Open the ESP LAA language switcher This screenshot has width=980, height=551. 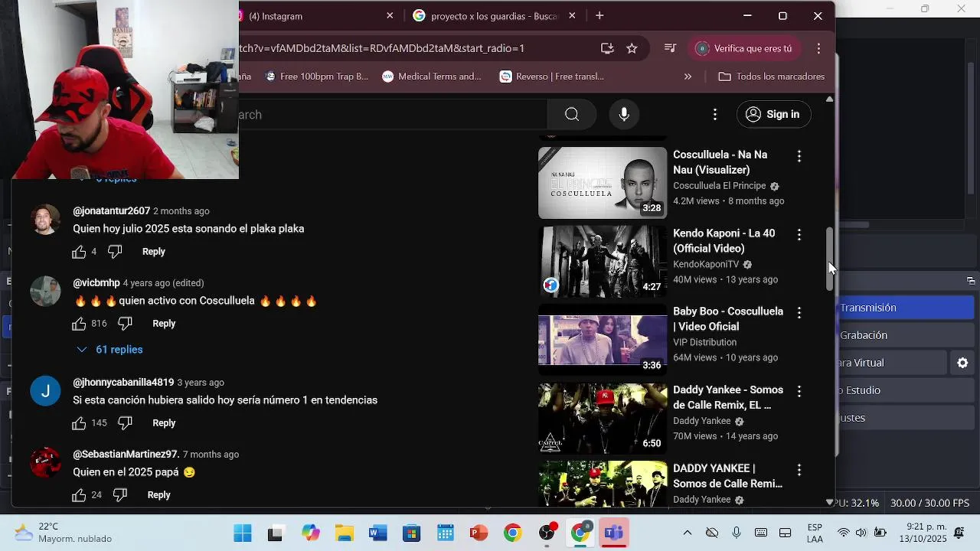click(815, 533)
